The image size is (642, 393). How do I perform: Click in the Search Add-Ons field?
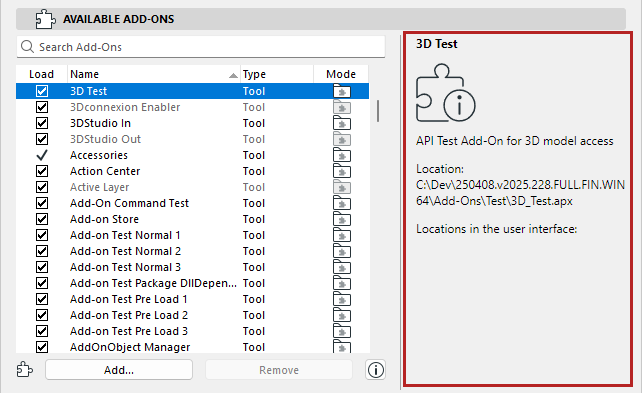coord(201,47)
